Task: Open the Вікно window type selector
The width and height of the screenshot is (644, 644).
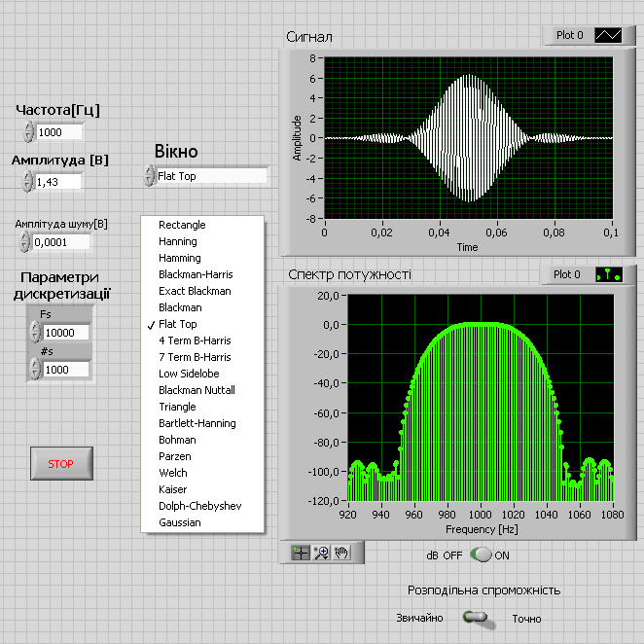Action: (210, 176)
